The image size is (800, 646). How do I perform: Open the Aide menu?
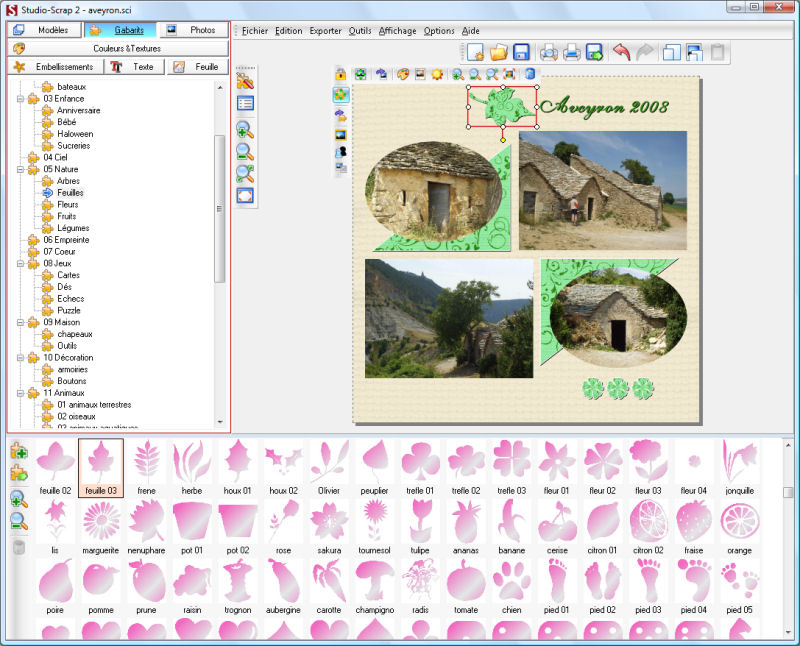point(470,31)
